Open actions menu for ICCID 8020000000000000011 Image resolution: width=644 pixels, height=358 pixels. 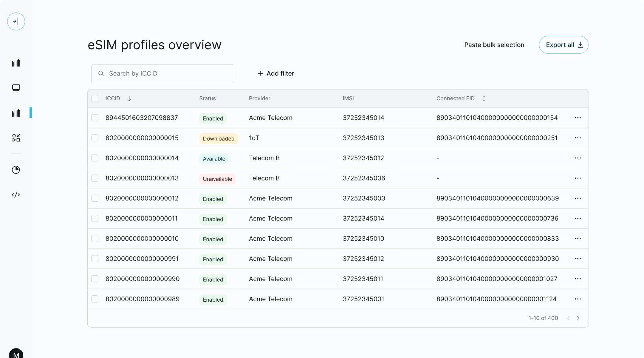[x=578, y=218]
